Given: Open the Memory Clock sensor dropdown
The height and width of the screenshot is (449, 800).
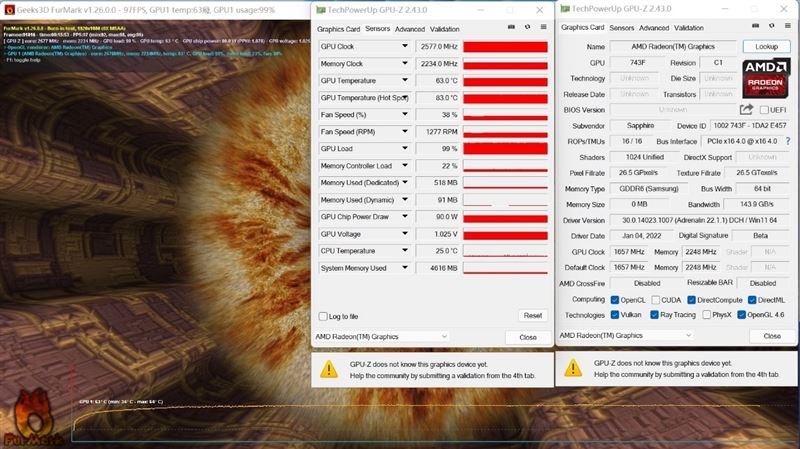Looking at the screenshot, I should pyautogui.click(x=405, y=63).
